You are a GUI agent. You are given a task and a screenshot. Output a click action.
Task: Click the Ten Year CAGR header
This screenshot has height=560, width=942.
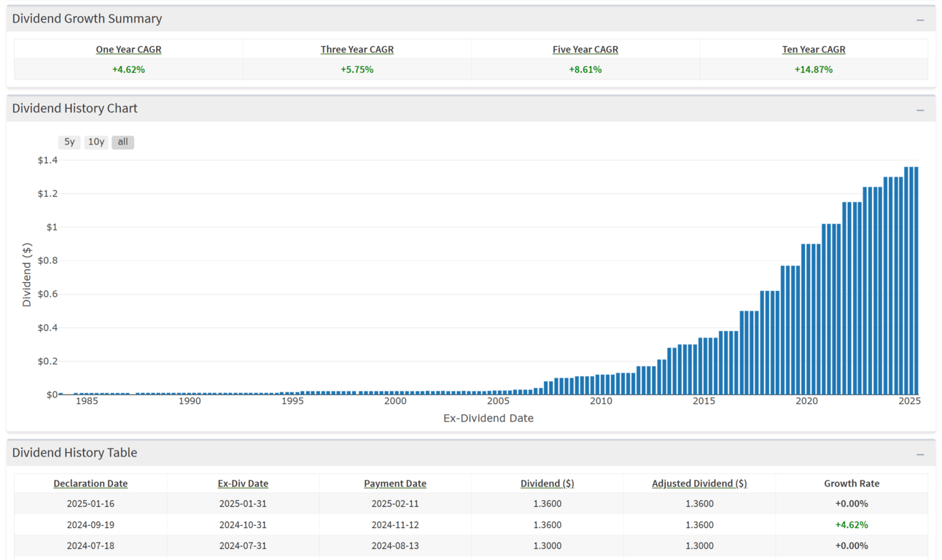click(813, 50)
